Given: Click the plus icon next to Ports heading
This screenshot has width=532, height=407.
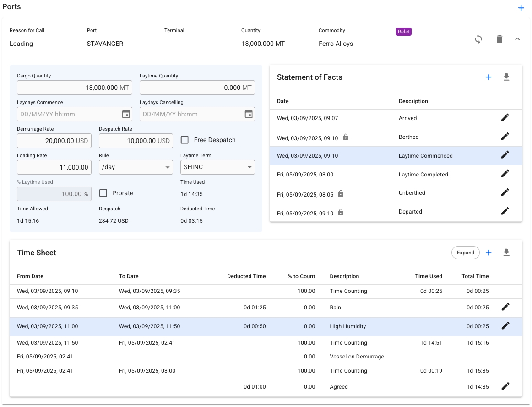Looking at the screenshot, I should pos(521,8).
